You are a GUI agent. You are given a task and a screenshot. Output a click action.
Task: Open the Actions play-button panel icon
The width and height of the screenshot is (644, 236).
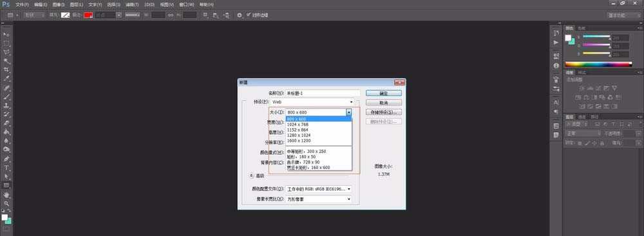pyautogui.click(x=556, y=43)
